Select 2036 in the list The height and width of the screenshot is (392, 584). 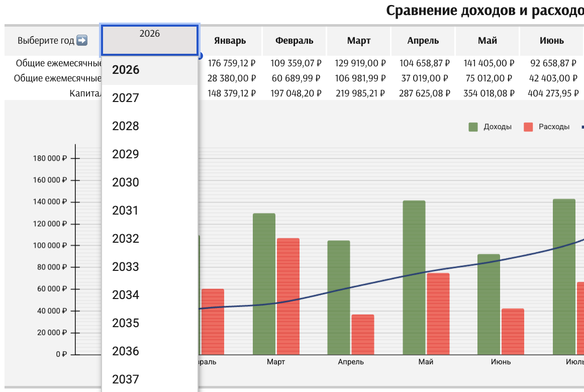(149, 351)
